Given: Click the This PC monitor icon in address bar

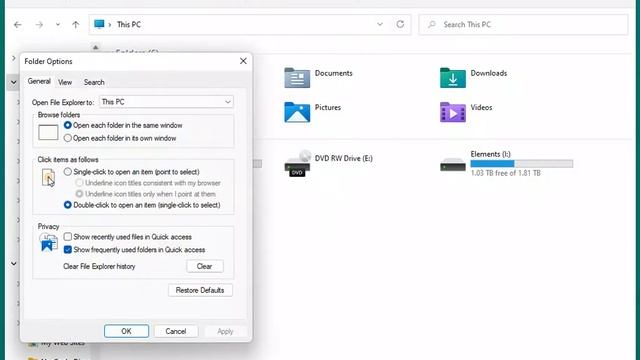Looking at the screenshot, I should click(99, 24).
